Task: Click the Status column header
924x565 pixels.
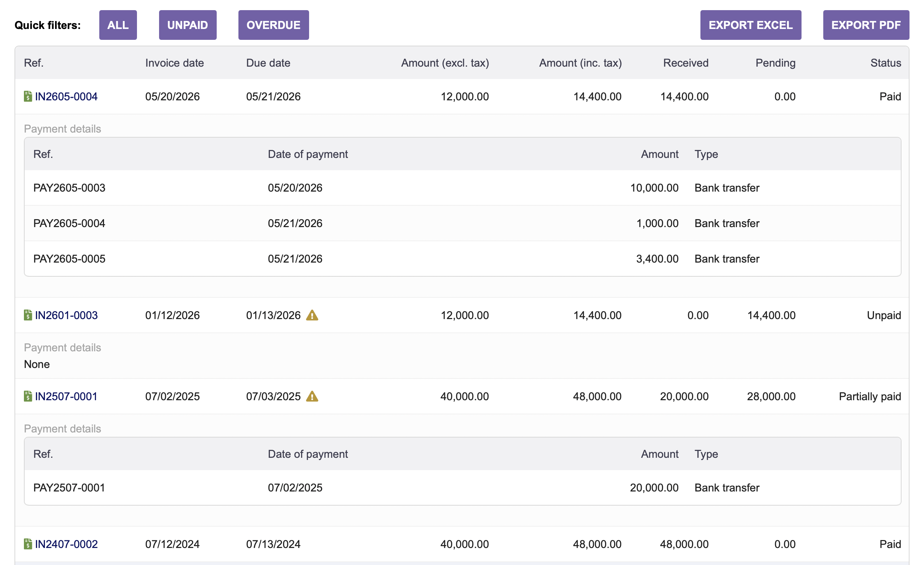Action: pyautogui.click(x=885, y=63)
